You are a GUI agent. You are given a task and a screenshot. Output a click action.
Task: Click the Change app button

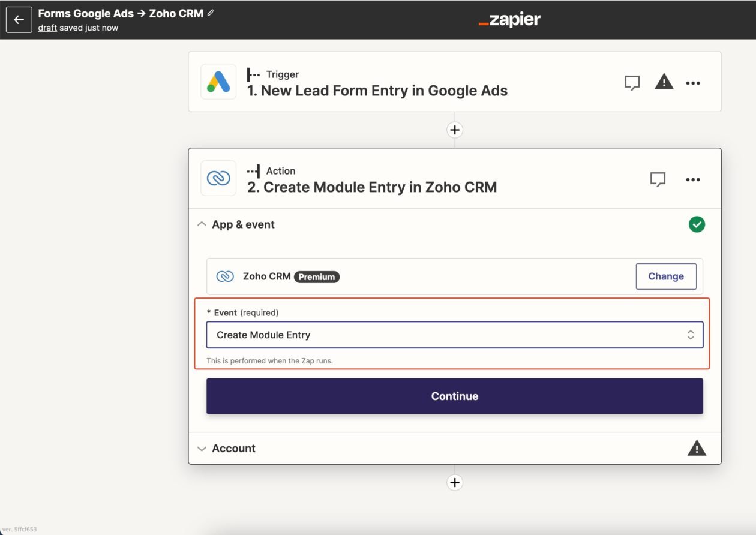[665, 276]
